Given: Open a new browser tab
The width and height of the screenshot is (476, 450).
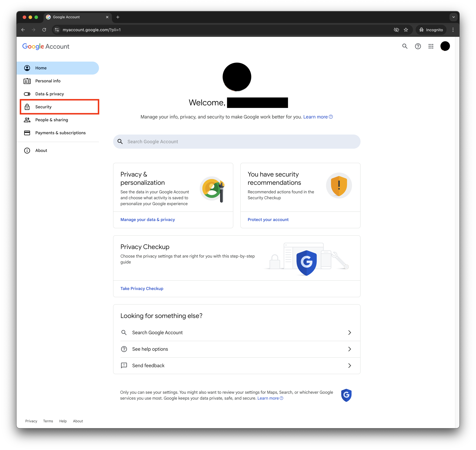Looking at the screenshot, I should [118, 17].
